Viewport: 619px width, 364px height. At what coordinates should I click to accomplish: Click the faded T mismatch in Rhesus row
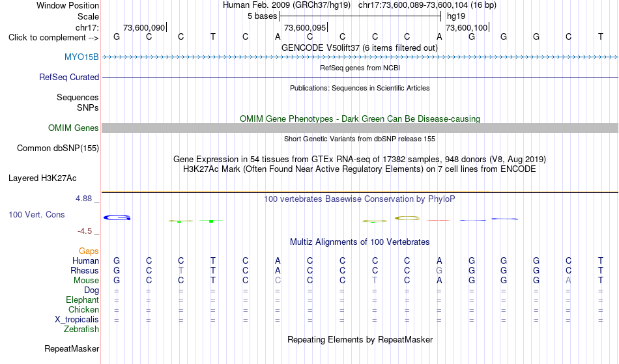[180, 270]
